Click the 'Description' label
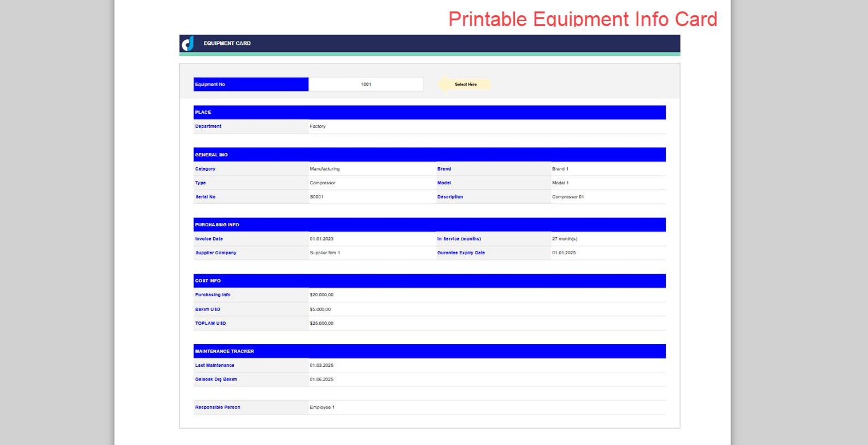This screenshot has width=868, height=445. pos(450,197)
